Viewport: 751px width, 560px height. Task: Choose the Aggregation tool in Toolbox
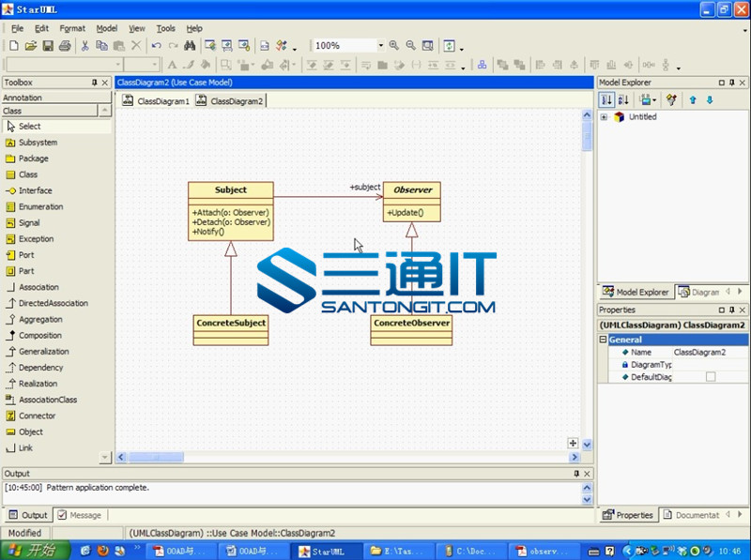(x=40, y=320)
